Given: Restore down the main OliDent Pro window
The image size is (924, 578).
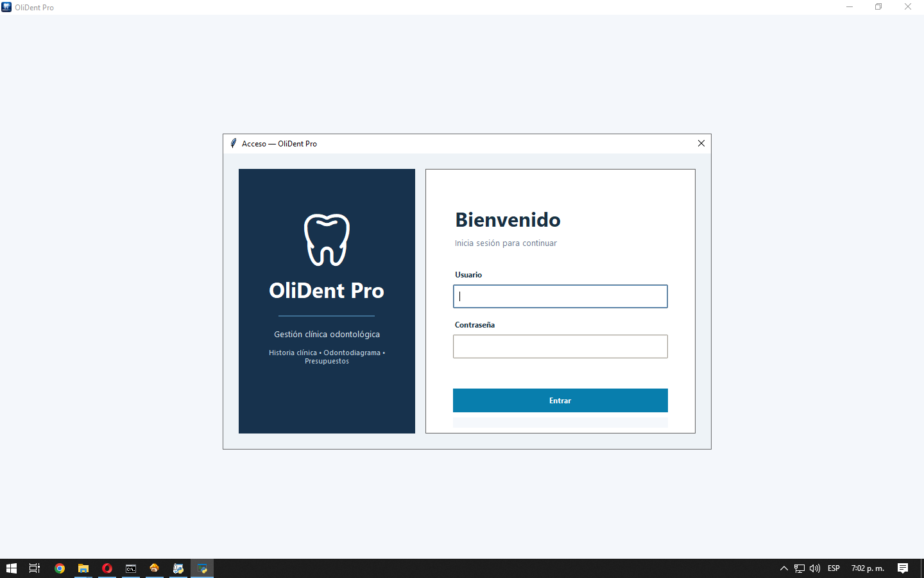Looking at the screenshot, I should coord(878,7).
